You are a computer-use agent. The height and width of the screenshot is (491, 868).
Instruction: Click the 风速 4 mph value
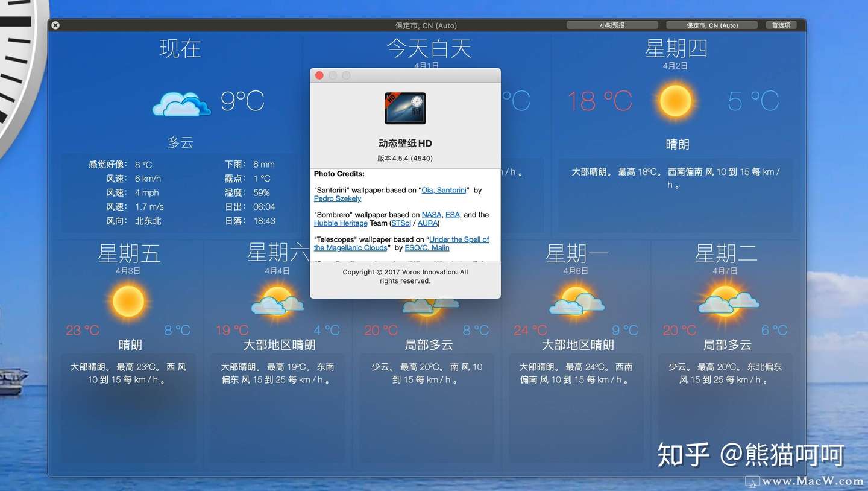[x=146, y=193]
